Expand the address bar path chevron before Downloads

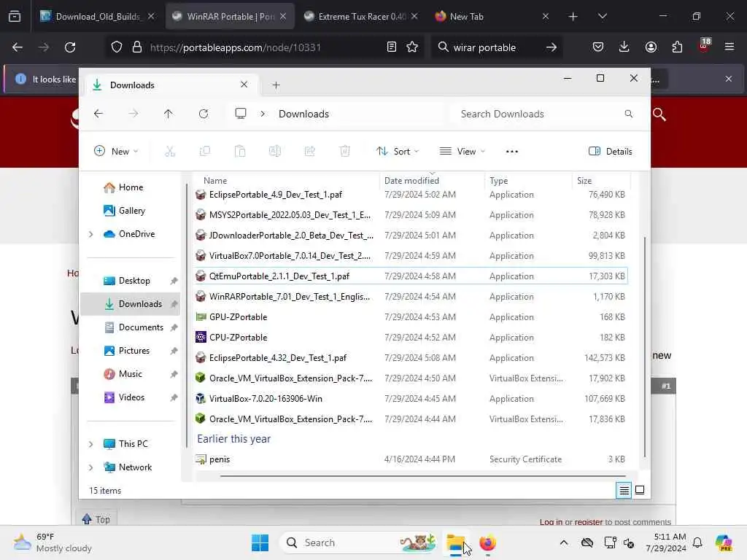click(263, 114)
